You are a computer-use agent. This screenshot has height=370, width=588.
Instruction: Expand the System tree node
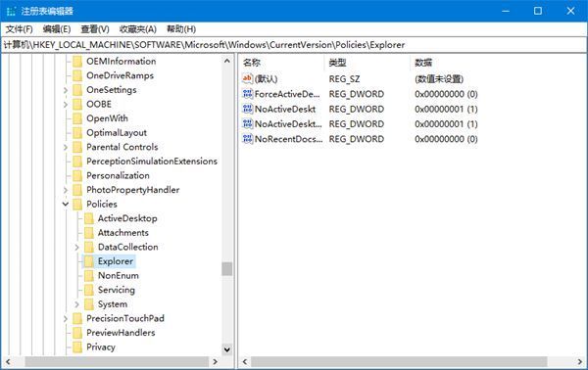pyautogui.click(x=76, y=304)
